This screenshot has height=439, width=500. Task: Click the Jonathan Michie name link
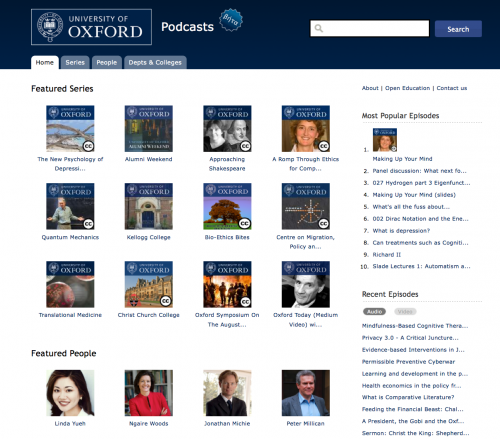coord(227,424)
